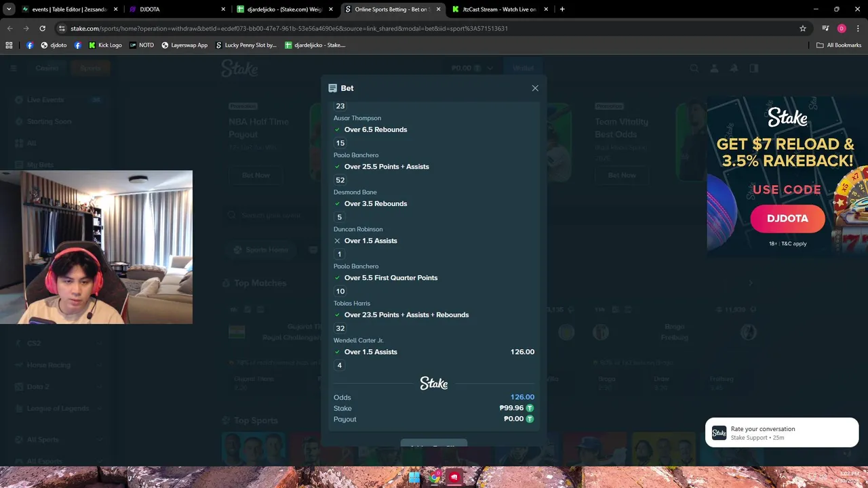This screenshot has width=868, height=488.
Task: Open a new browser tab
Action: click(x=562, y=9)
